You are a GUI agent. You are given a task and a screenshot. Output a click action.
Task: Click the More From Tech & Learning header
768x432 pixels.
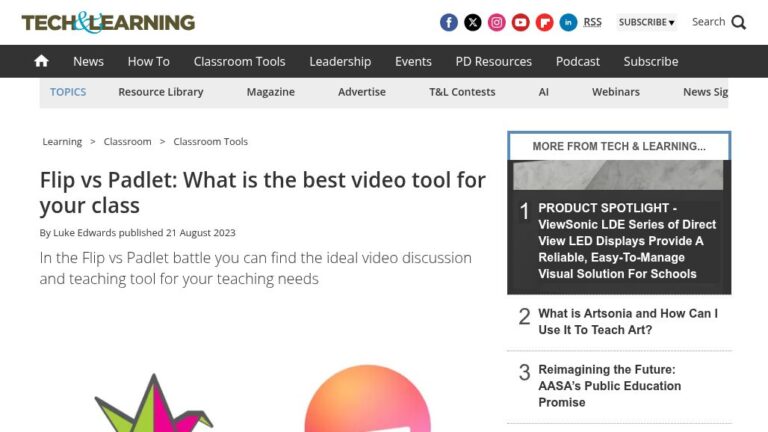(619, 146)
